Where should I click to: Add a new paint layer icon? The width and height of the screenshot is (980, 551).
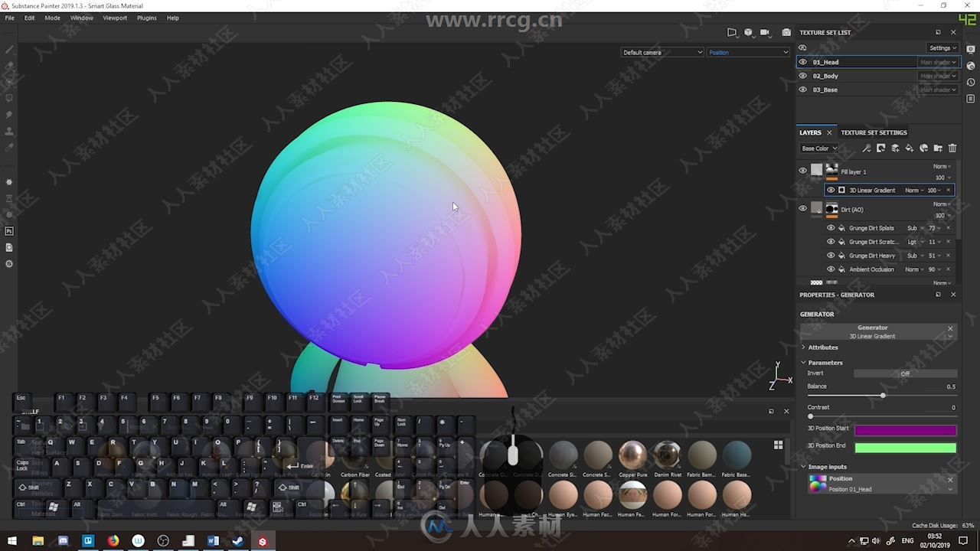coord(895,148)
